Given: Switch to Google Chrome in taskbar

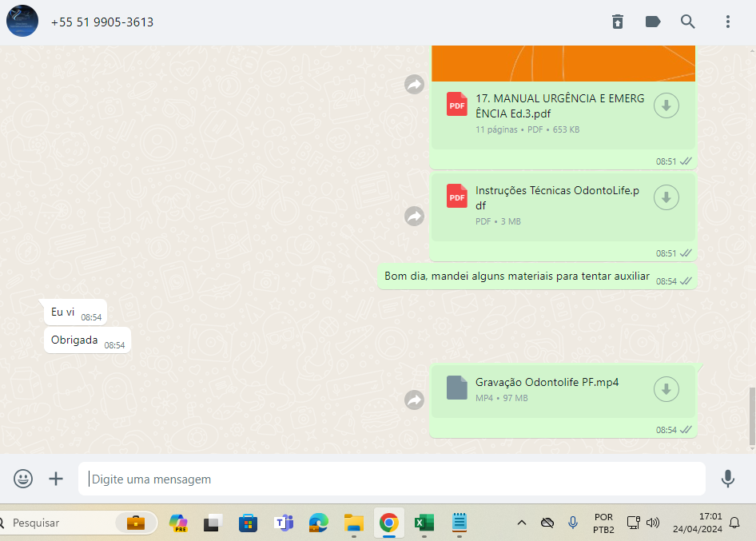Looking at the screenshot, I should click(x=388, y=523).
